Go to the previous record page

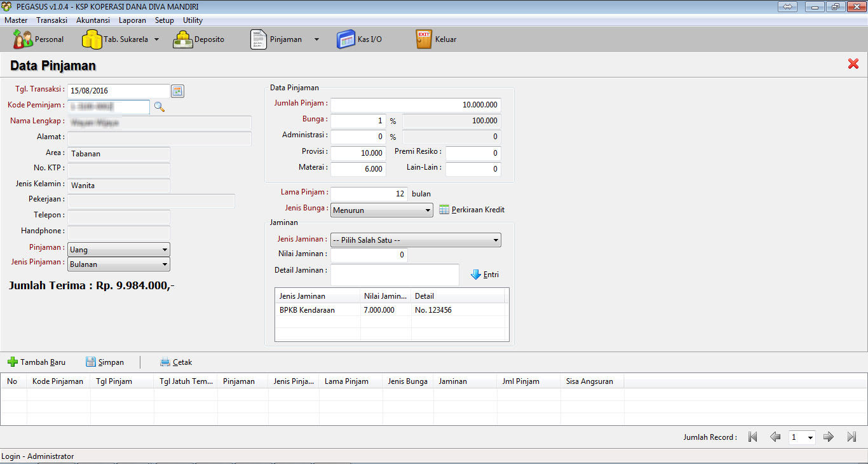[775, 437]
